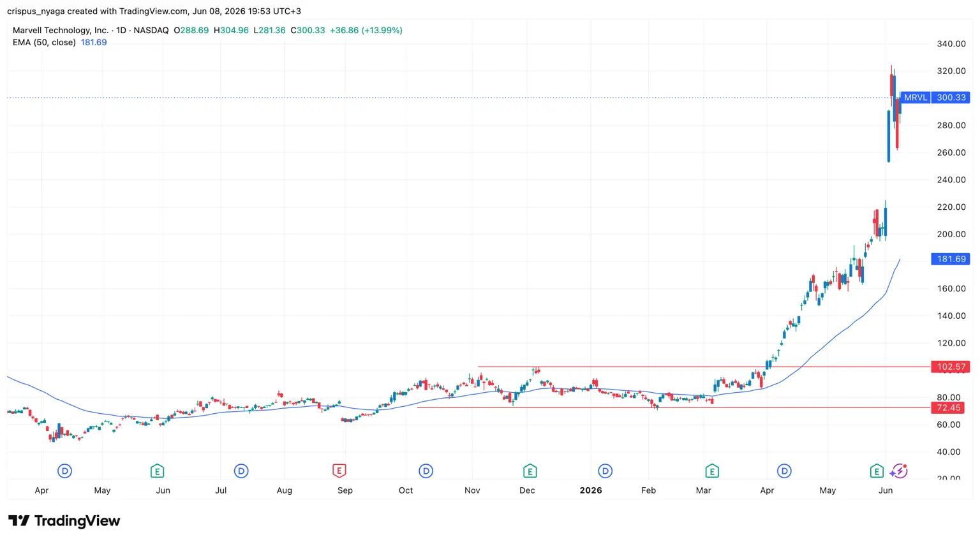Click the "40.00" price axis label
Viewport: 980px width, 542px height.
948,451
